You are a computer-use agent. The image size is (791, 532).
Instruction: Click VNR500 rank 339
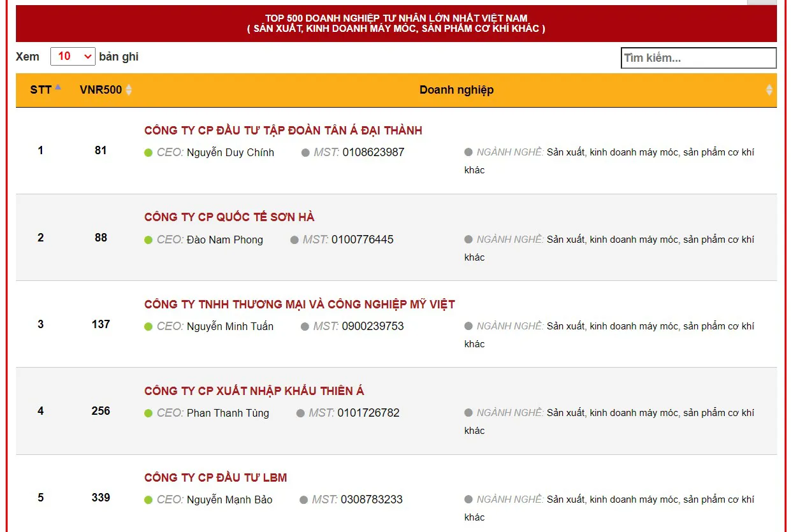click(x=101, y=498)
